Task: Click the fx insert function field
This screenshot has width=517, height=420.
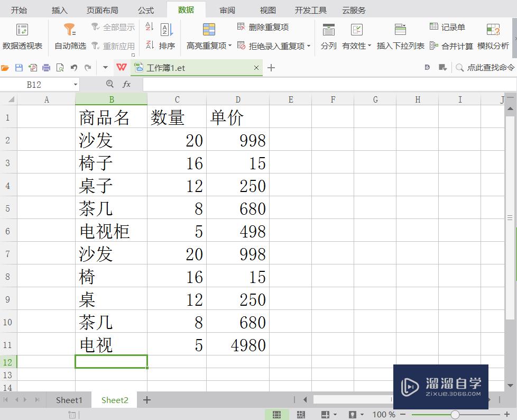Action: (x=126, y=84)
